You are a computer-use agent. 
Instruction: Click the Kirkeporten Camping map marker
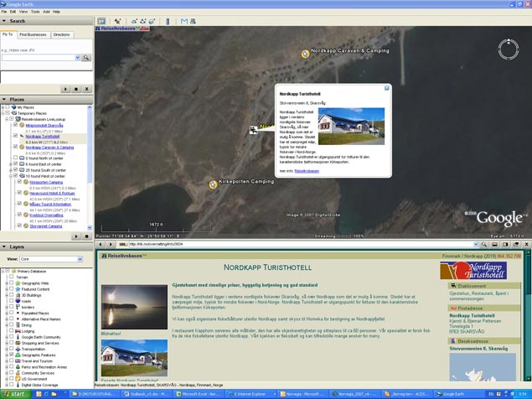pos(213,184)
